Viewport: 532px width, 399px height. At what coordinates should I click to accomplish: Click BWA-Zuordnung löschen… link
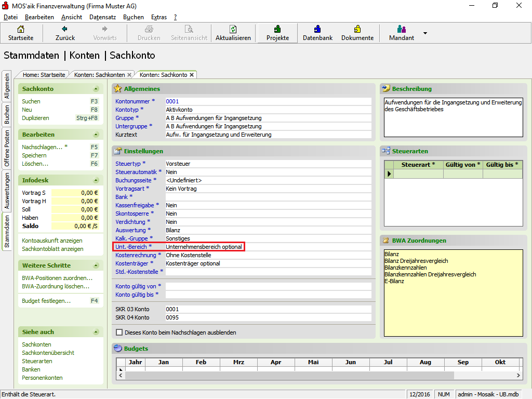(56, 286)
